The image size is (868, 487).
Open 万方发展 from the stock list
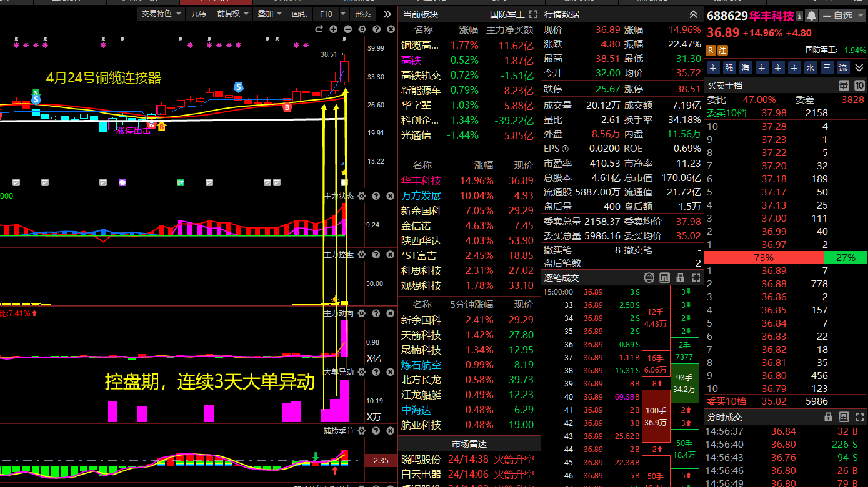coord(421,195)
